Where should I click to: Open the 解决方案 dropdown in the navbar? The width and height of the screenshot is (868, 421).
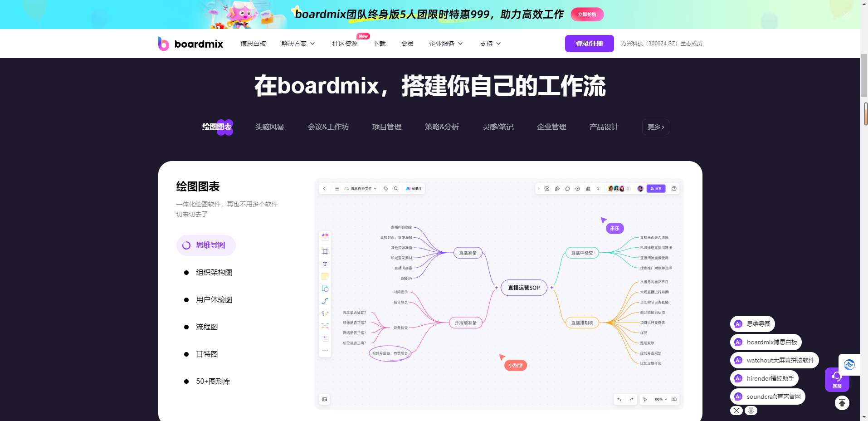tap(297, 43)
